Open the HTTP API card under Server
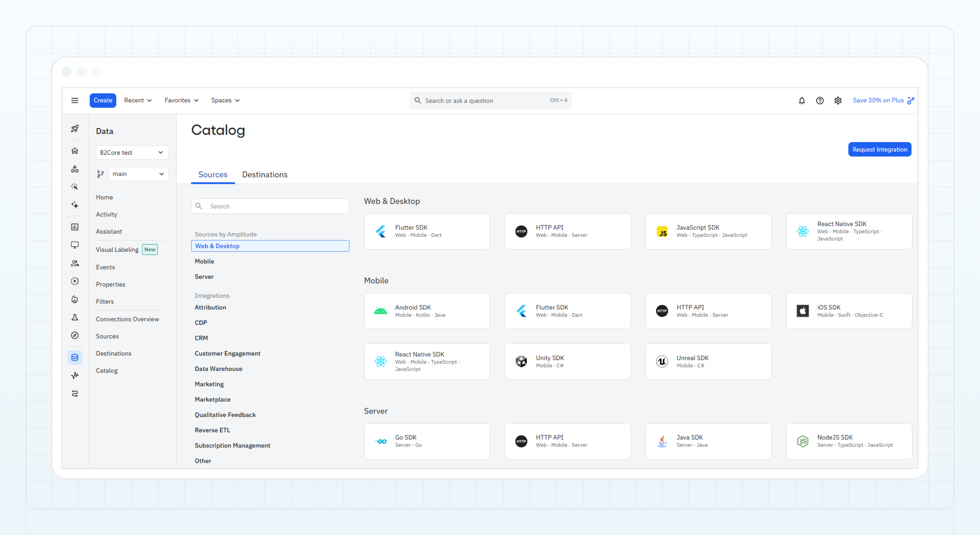980x535 pixels. tap(568, 441)
